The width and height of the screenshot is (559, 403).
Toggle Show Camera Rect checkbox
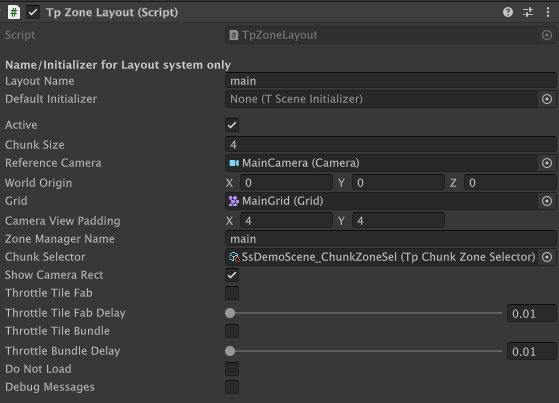pyautogui.click(x=232, y=275)
